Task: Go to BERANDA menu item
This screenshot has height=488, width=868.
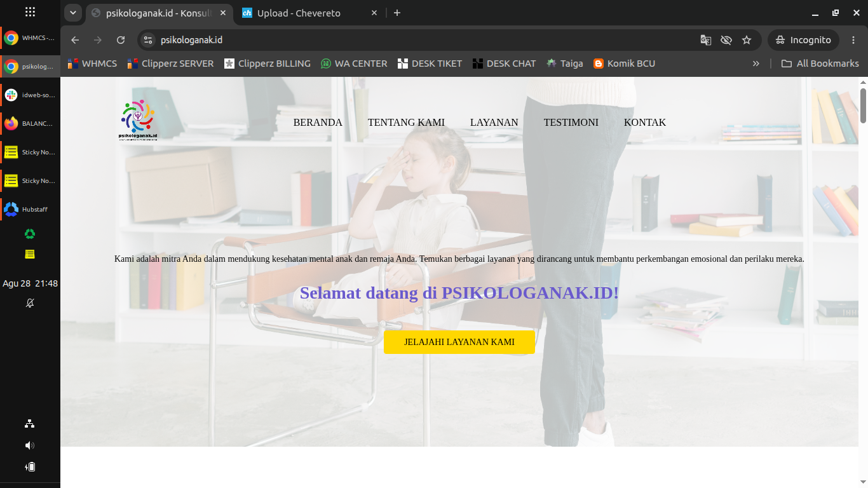Action: [318, 123]
